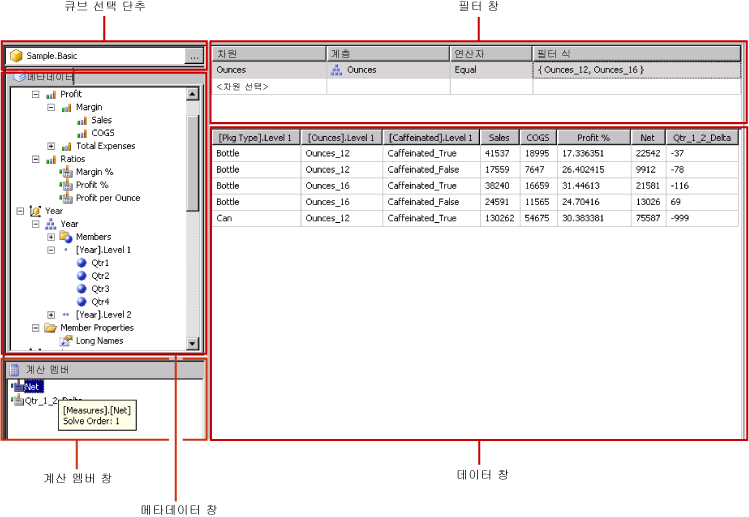Image resolution: width=749 pixels, height=517 pixels.
Task: Click metadata scrollbar down arrow
Action: (x=192, y=343)
